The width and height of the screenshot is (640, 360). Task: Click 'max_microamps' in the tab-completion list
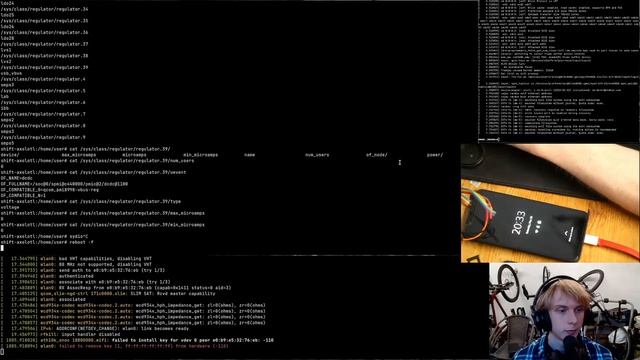(79, 155)
